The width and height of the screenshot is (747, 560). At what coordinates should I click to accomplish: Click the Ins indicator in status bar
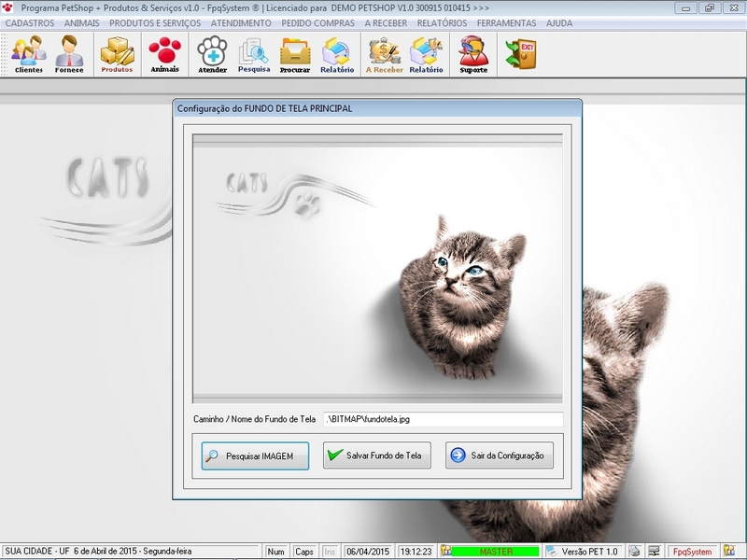(330, 552)
